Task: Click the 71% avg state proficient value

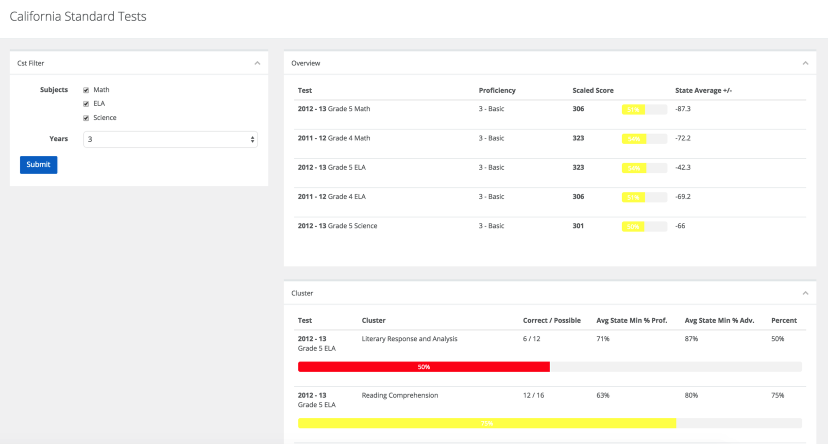Action: pos(603,339)
